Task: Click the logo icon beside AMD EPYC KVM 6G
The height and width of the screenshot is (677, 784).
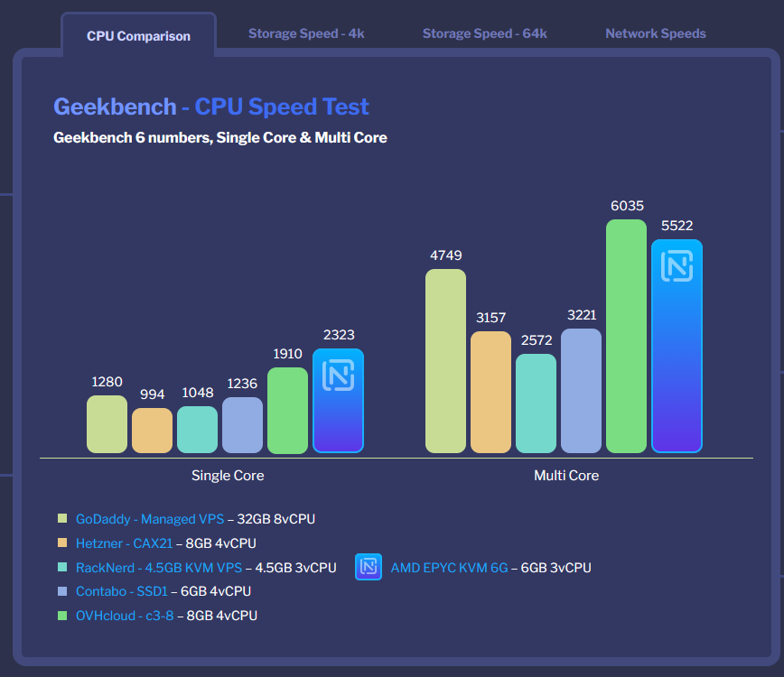Action: pos(369,567)
